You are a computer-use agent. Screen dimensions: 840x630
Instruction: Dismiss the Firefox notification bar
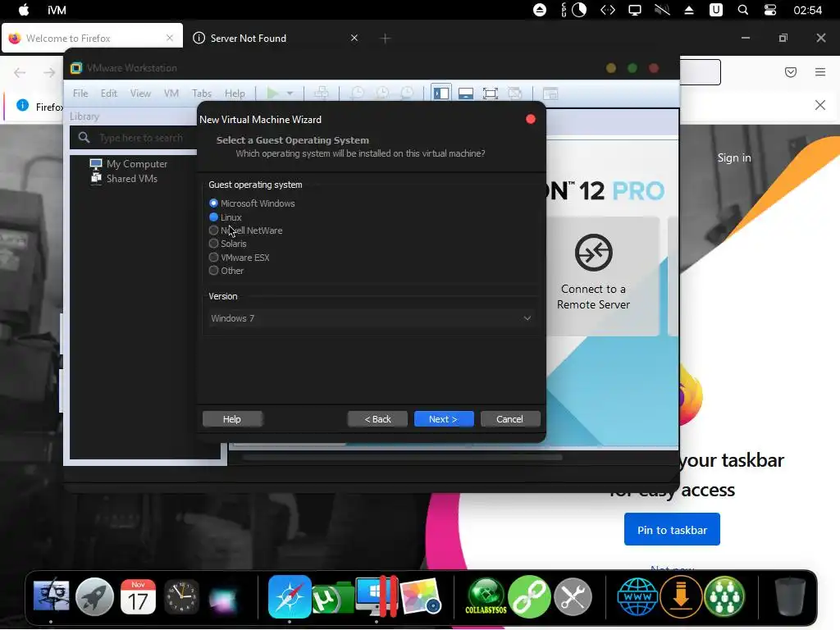820,105
